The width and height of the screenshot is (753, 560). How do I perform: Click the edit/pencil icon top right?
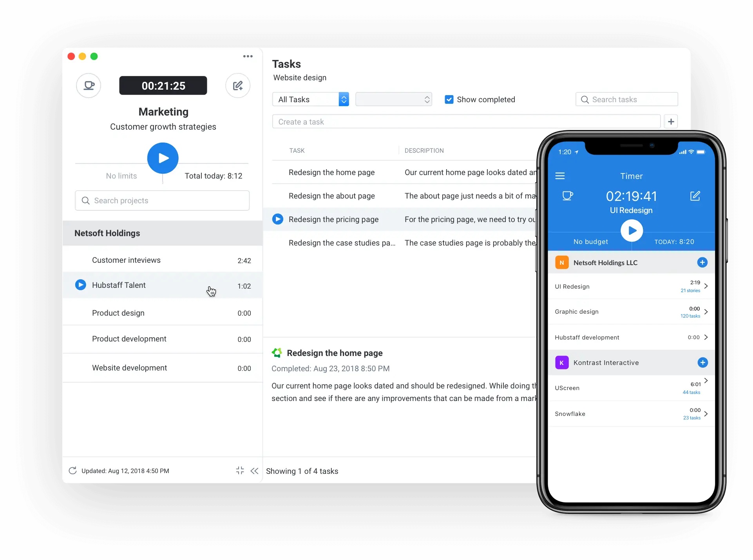coord(238,85)
